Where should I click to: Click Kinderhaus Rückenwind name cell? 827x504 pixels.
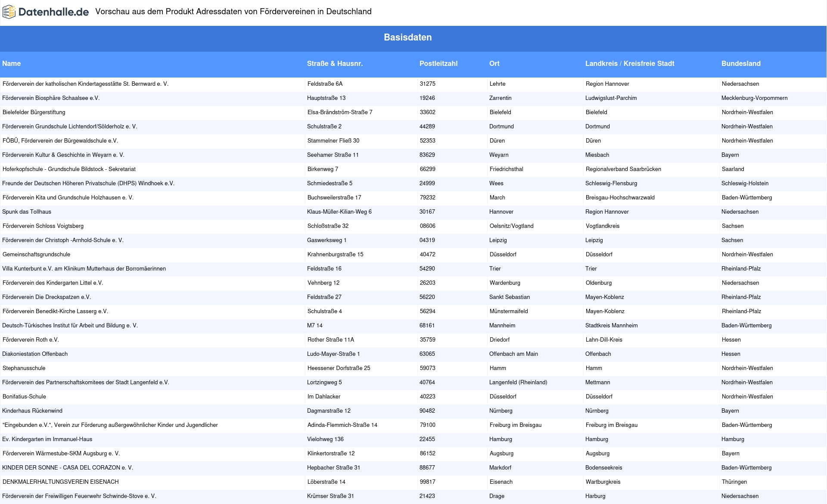(32, 411)
